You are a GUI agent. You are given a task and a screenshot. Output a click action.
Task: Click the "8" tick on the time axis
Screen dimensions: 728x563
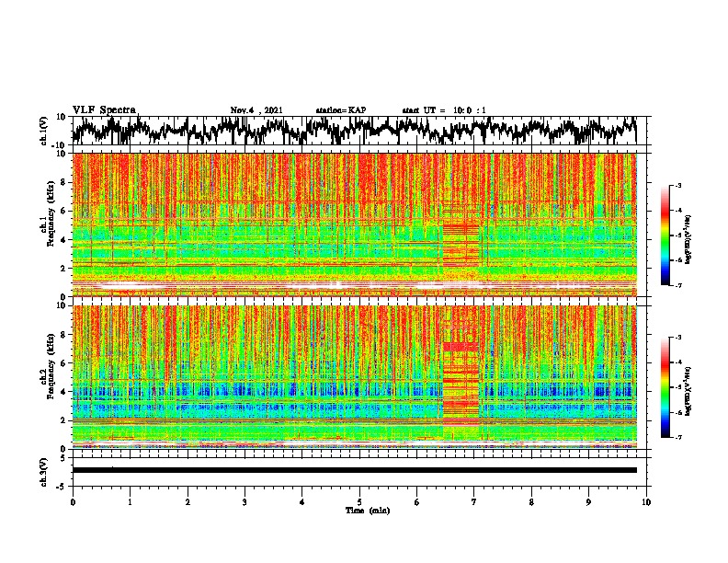coord(531,502)
